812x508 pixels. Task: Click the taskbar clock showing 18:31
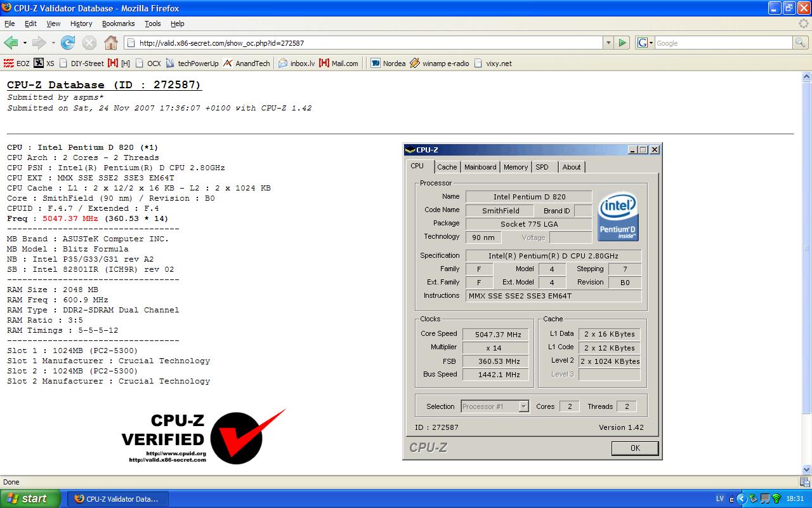coord(795,498)
